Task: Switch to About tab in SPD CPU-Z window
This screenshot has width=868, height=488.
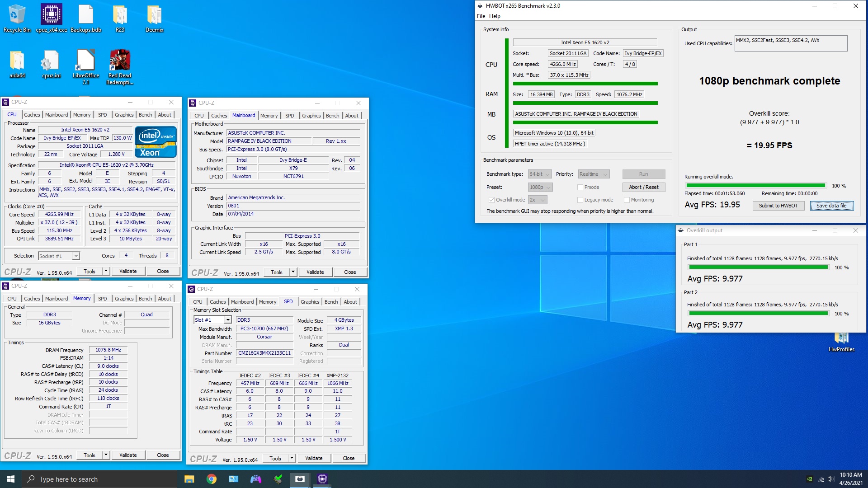Action: click(x=350, y=302)
